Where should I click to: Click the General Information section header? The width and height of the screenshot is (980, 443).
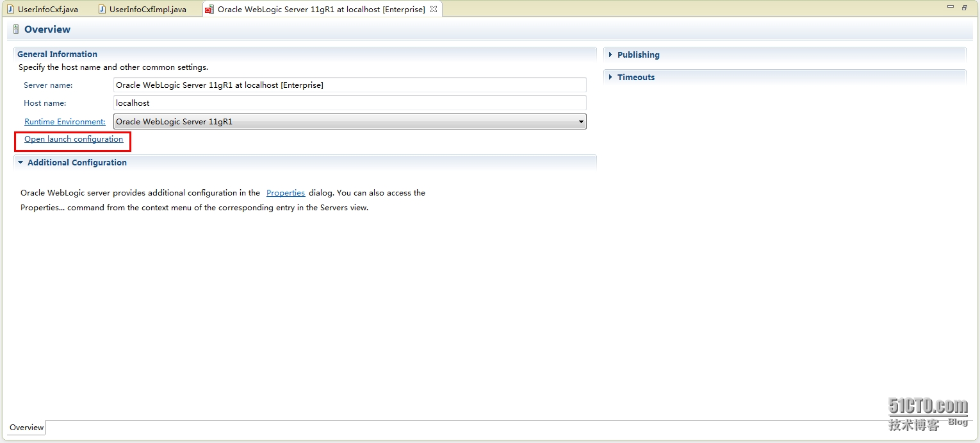(58, 54)
